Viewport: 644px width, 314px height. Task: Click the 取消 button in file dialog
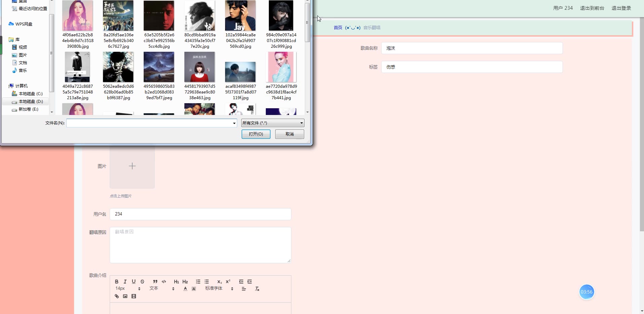(290, 134)
